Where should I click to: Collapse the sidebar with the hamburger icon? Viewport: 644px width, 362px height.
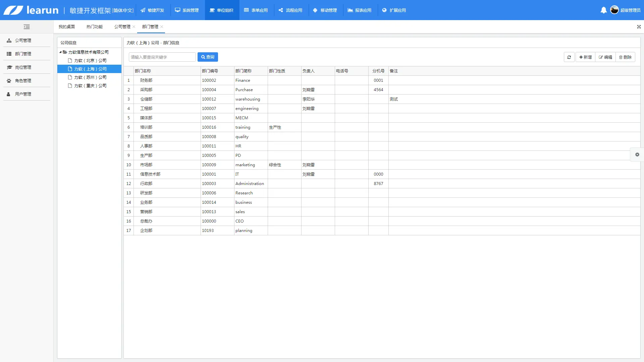click(26, 27)
